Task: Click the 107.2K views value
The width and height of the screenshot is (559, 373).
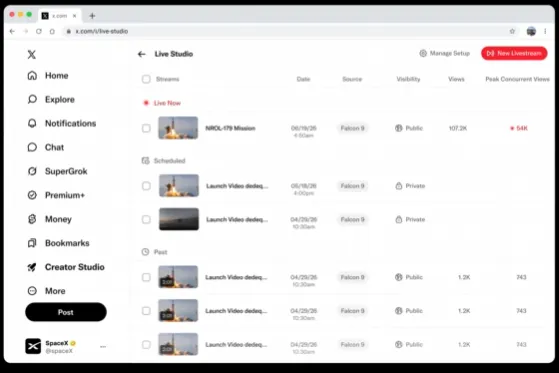Action: (458, 128)
